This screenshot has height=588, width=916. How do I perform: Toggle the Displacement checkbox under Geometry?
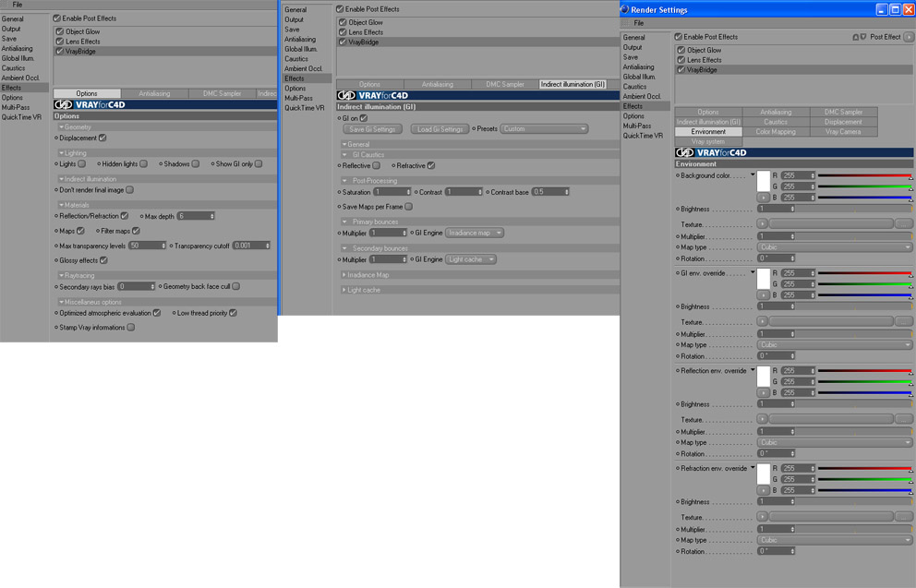coord(102,138)
